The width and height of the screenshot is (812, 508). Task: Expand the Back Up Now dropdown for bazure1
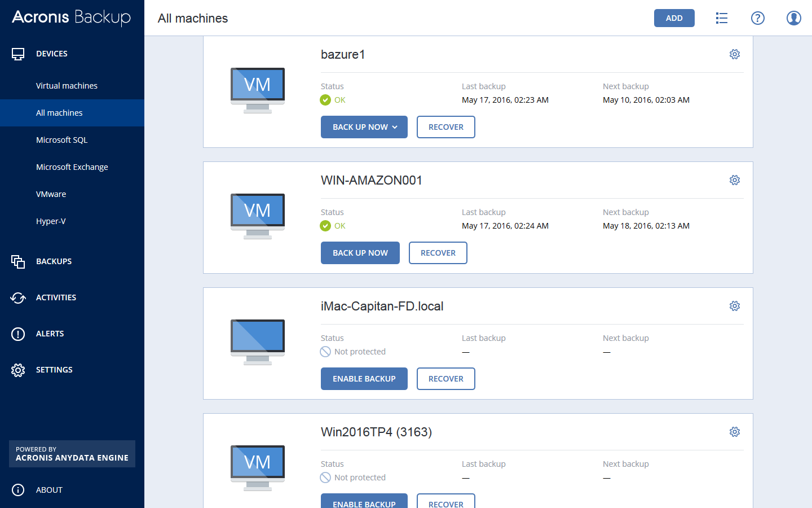tap(395, 127)
